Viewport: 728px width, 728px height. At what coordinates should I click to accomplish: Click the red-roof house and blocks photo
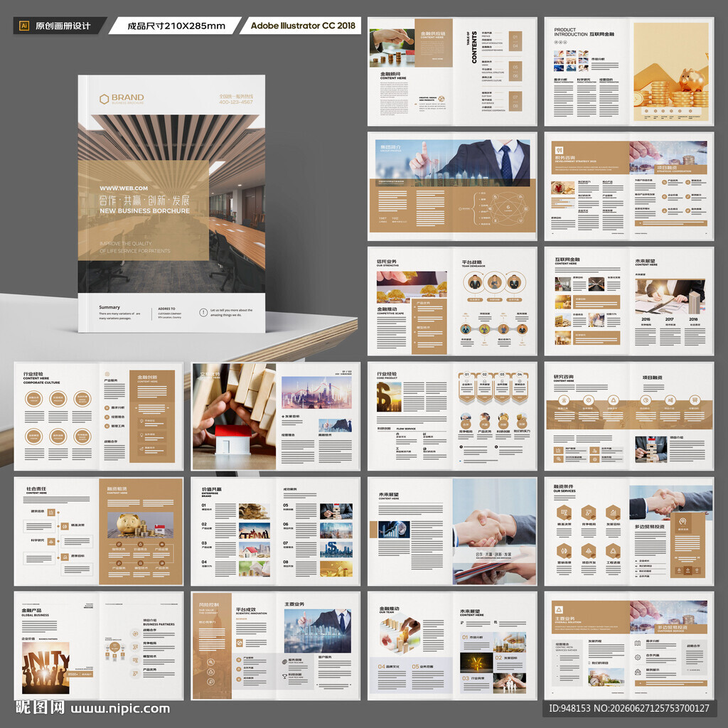click(x=234, y=417)
